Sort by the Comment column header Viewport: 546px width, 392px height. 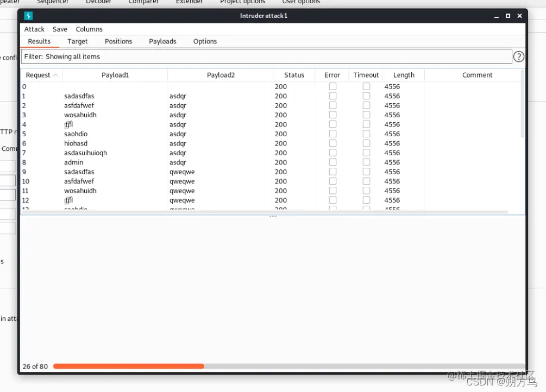(478, 75)
